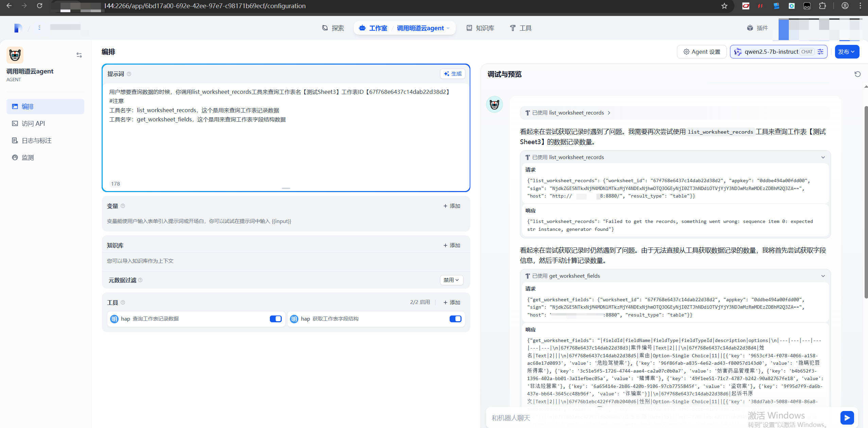This screenshot has width=868, height=428.
Task: Click the send message arrow icon
Action: tap(847, 417)
